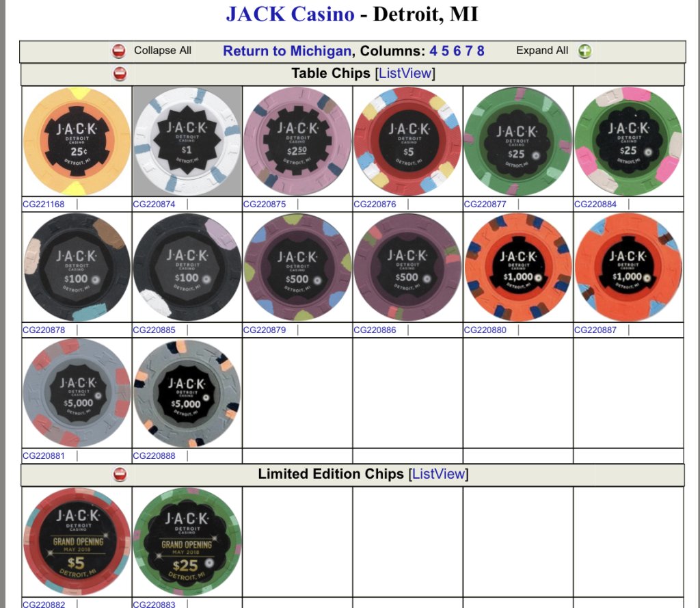The width and height of the screenshot is (700, 608).
Task: Open catalog link CG221168
Action: coord(43,204)
